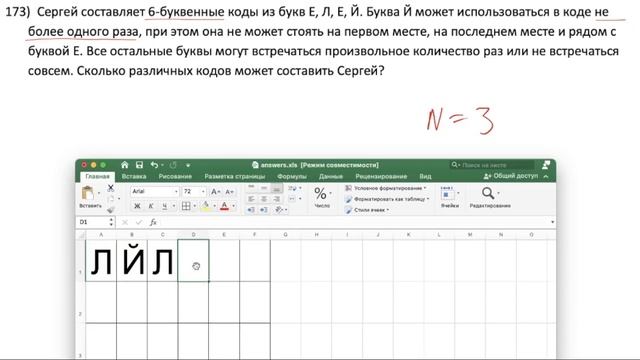Click the Merge cells icon
Image resolution: width=640 pixels, height=360 pixels.
coord(292,199)
